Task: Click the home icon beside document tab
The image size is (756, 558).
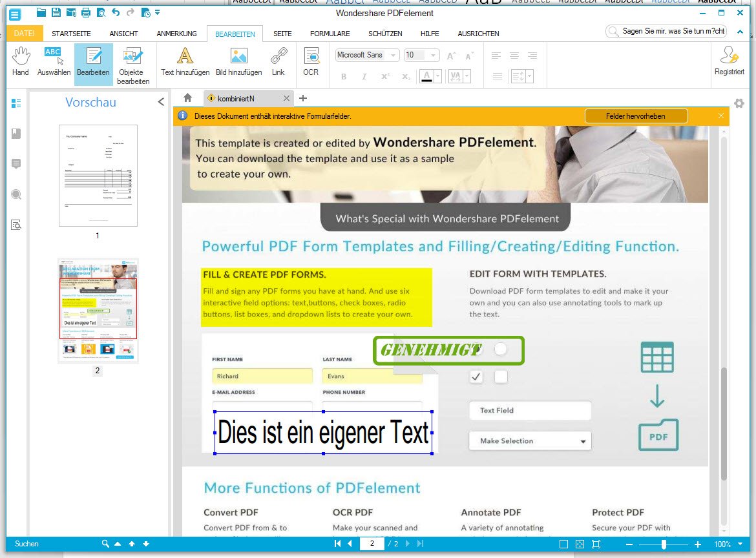Action: click(187, 98)
